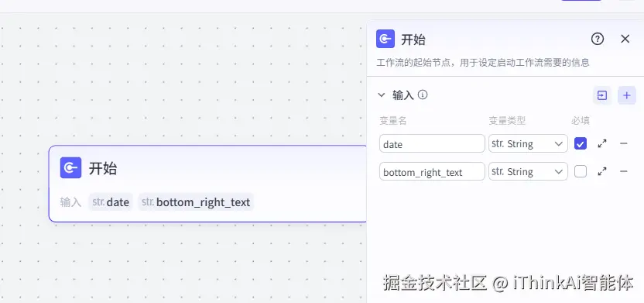Screen dimensions: 644x303
Task: Click the 必填 column header
Action: [581, 120]
